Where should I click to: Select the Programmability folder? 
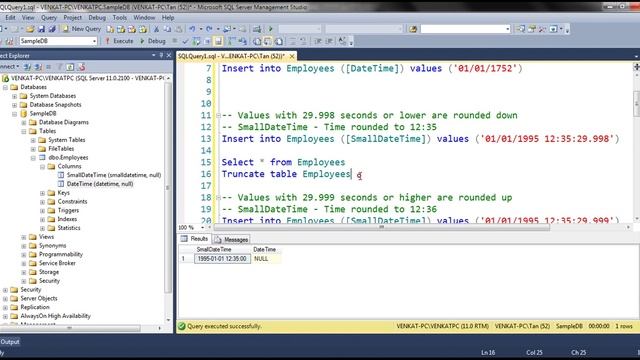pyautogui.click(x=56, y=254)
